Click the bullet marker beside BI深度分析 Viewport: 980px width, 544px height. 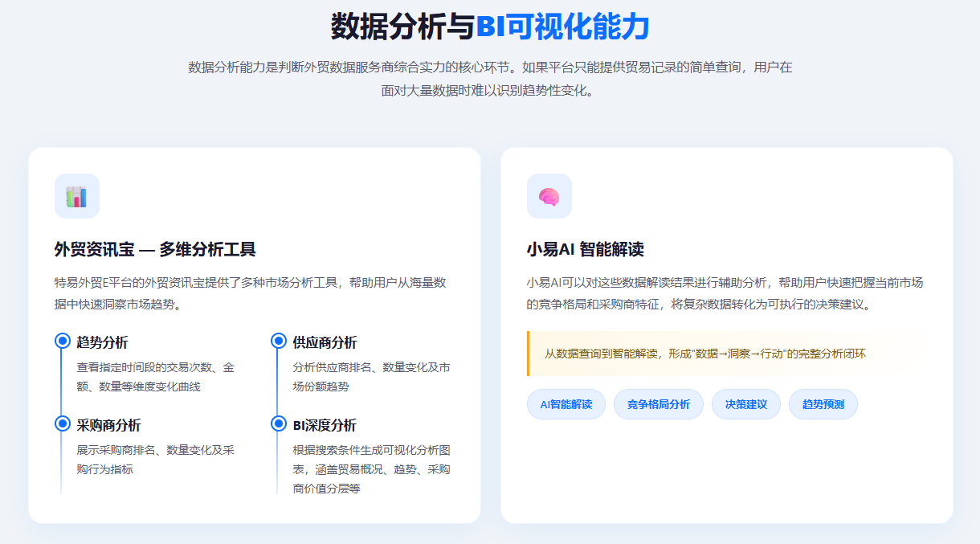279,423
